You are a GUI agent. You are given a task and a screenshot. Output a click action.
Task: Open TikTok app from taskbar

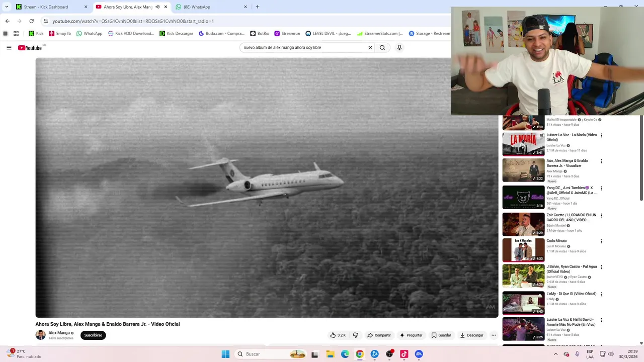pyautogui.click(x=404, y=354)
